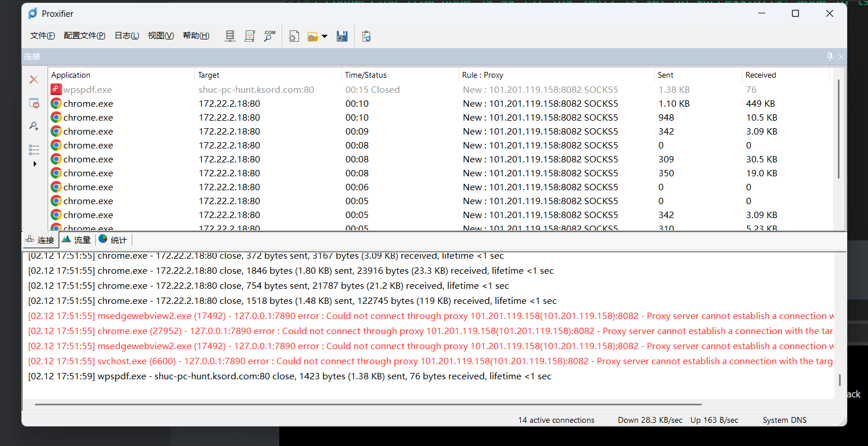The image size is (868, 446).
Task: Sort by the Application column header
Action: pos(121,75)
